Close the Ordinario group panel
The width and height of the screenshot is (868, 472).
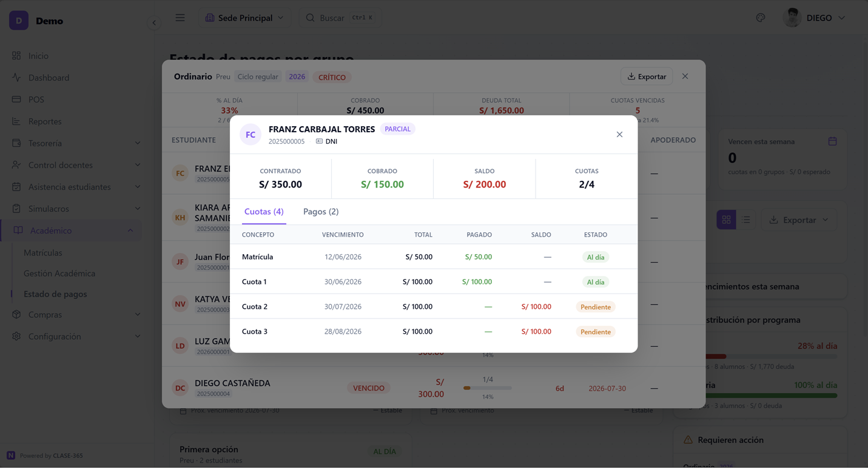[x=685, y=76]
